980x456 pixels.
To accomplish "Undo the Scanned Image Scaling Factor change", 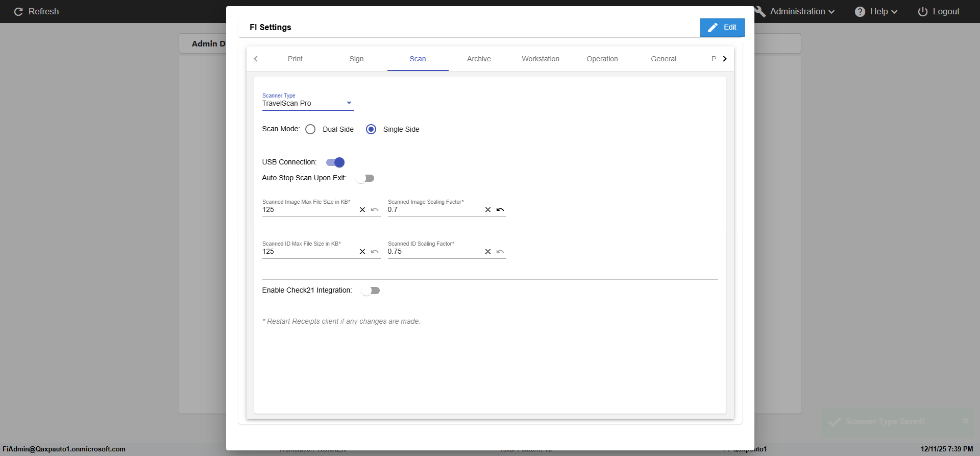I will coord(500,210).
